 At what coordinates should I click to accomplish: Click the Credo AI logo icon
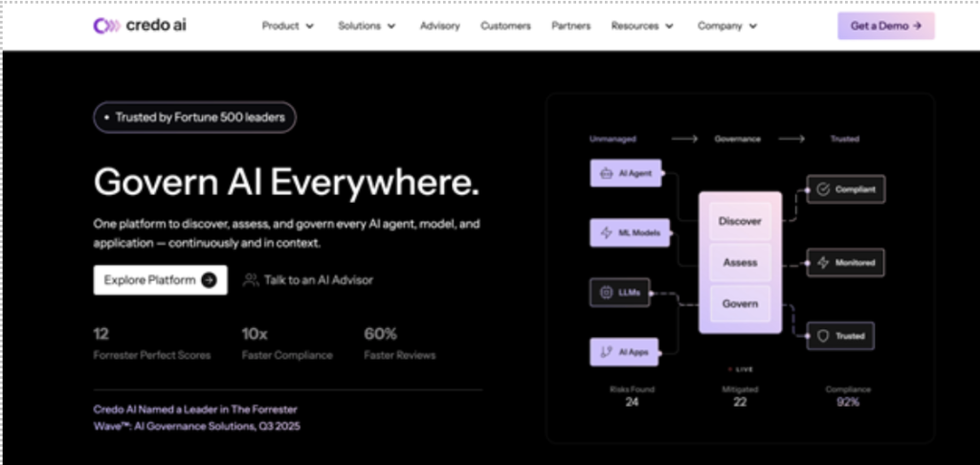[106, 26]
